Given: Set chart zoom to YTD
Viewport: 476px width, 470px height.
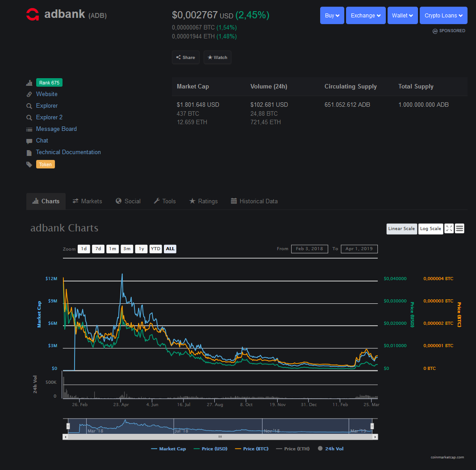Looking at the screenshot, I should click(x=156, y=249).
